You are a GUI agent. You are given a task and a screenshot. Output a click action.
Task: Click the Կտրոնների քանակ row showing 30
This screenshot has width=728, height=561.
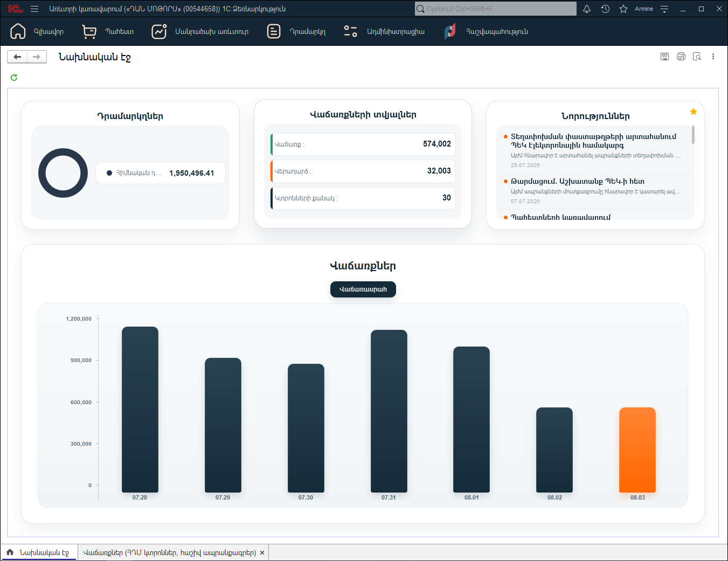(x=363, y=198)
